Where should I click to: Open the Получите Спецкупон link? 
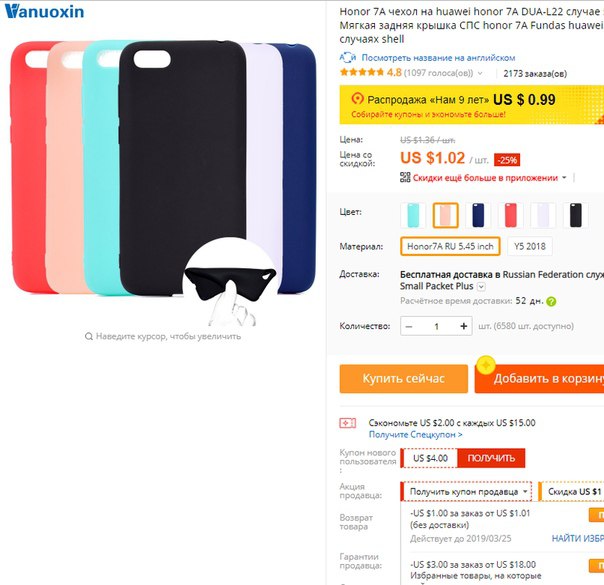point(416,434)
